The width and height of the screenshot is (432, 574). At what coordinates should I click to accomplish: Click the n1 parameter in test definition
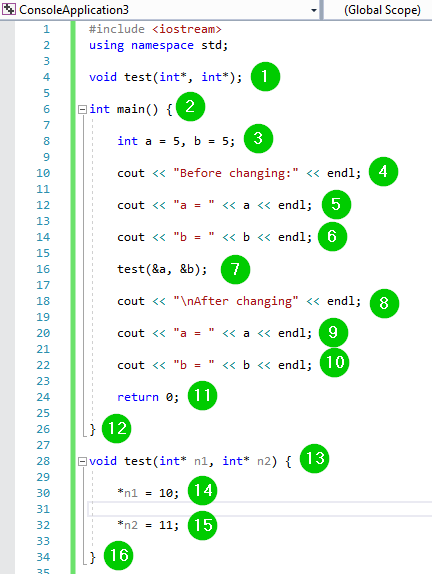tap(201, 461)
